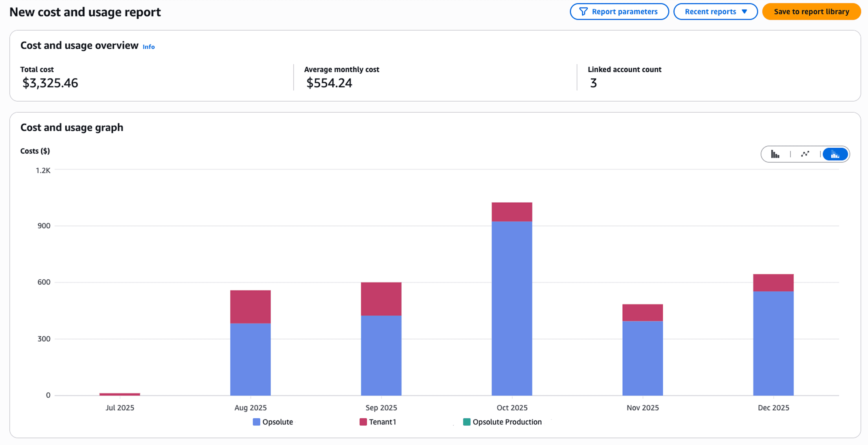Screen dimensions: 868x445
Task: Click the Sep 2025 Tenant1 red segment
Action: pyautogui.click(x=381, y=299)
